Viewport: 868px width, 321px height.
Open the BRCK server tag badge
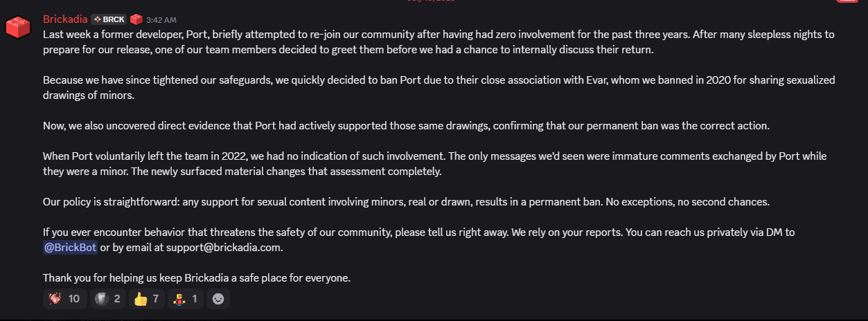109,19
